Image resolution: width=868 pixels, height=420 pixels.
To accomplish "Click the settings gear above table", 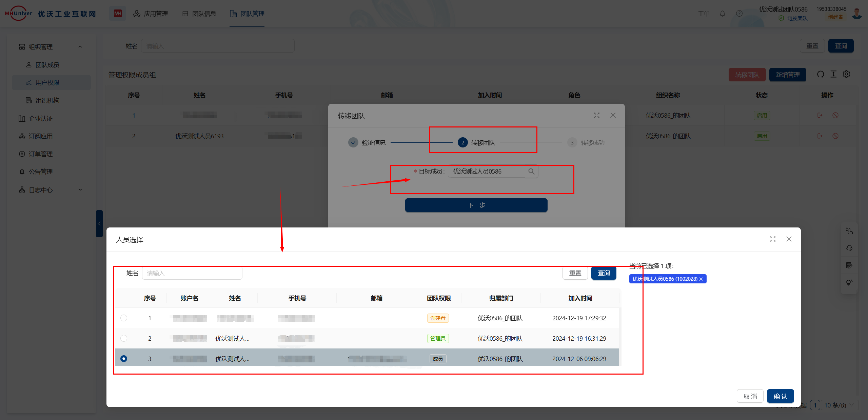I will pyautogui.click(x=846, y=74).
